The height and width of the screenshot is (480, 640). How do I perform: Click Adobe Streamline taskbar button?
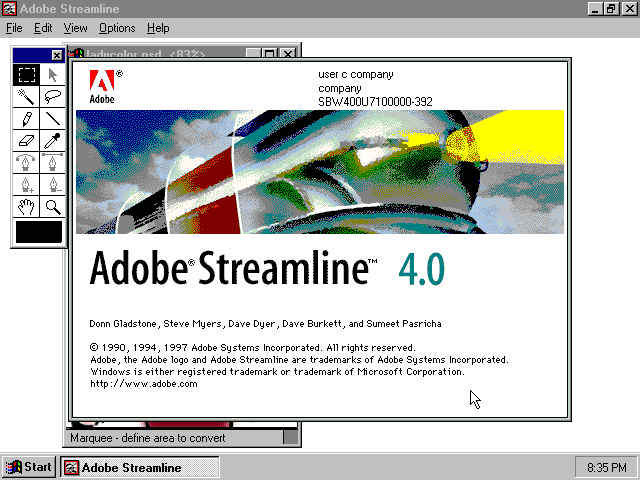[140, 467]
